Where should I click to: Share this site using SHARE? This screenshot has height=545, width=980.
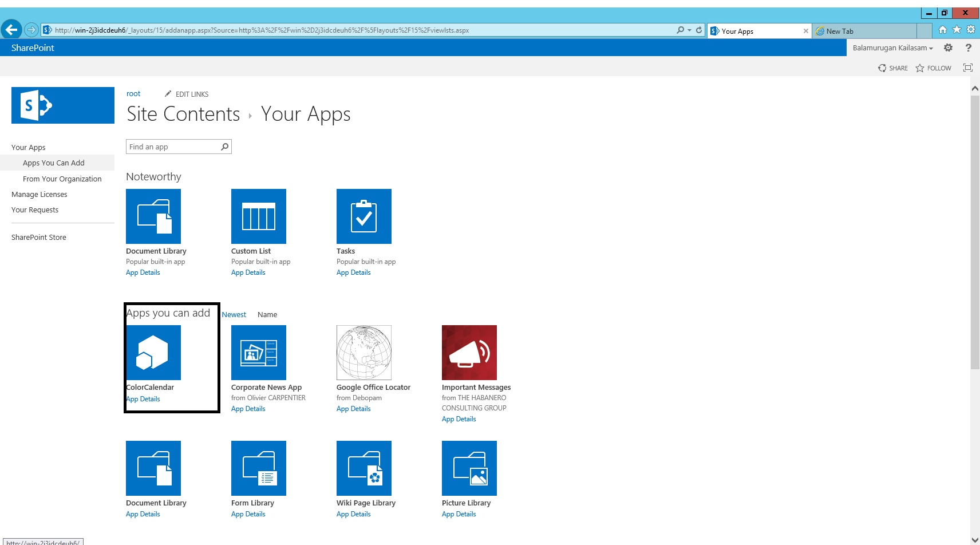[893, 68]
